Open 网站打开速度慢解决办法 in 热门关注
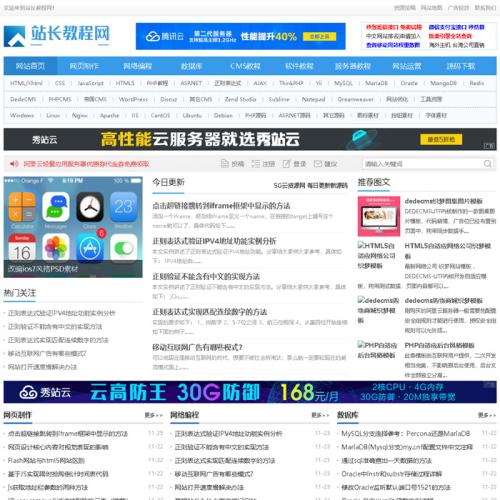 (43, 367)
